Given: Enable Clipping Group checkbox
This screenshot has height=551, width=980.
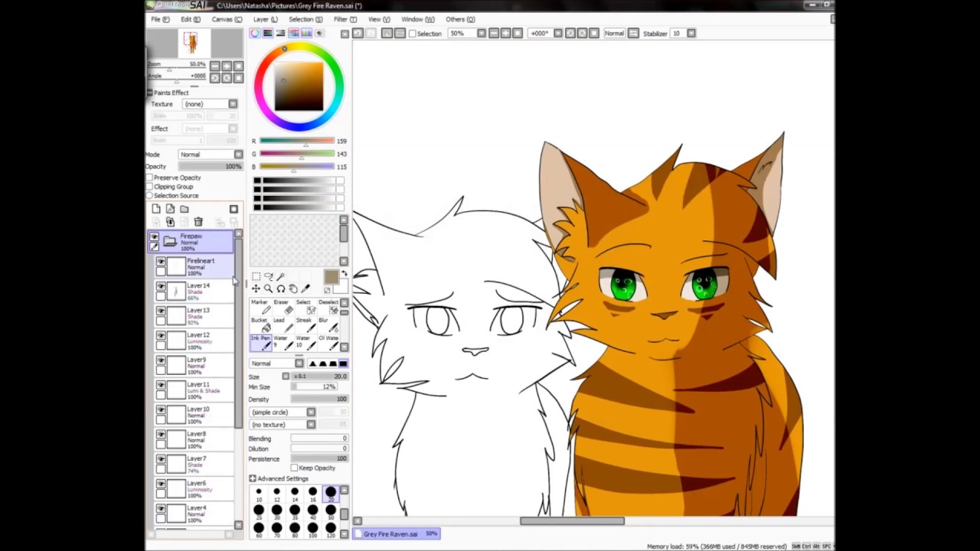Looking at the screenshot, I should (x=150, y=187).
